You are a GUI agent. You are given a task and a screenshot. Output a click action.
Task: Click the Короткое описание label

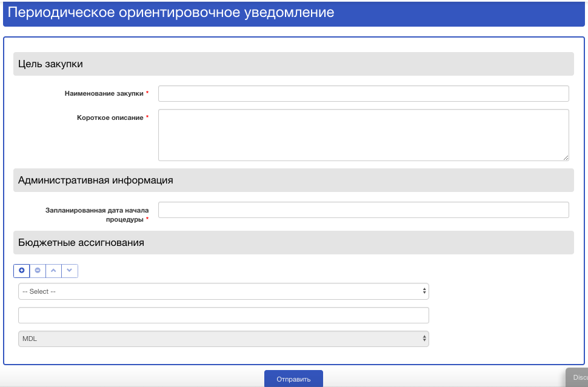pos(110,117)
